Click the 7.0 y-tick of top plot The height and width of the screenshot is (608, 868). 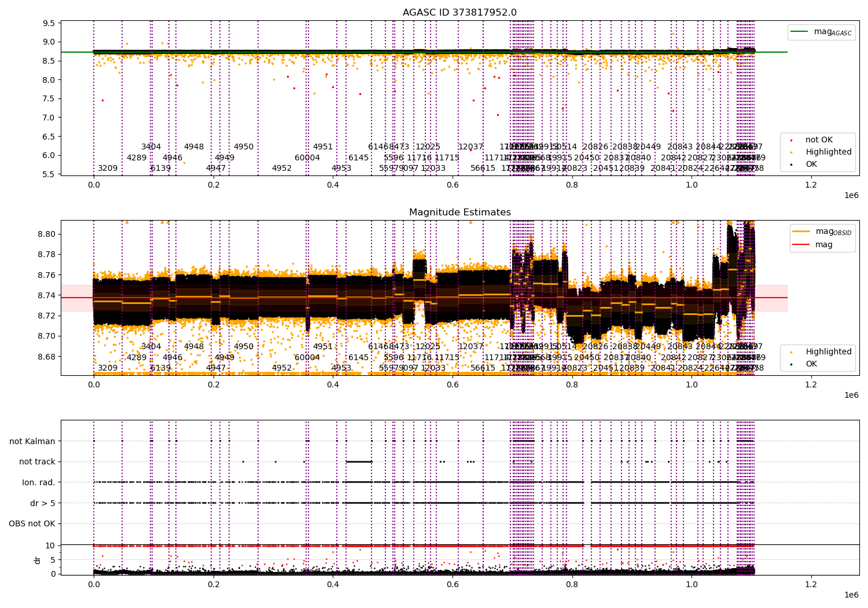pos(50,118)
